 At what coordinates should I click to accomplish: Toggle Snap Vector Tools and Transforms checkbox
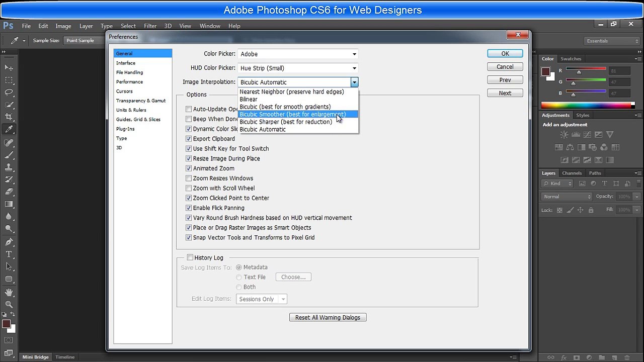tap(189, 238)
